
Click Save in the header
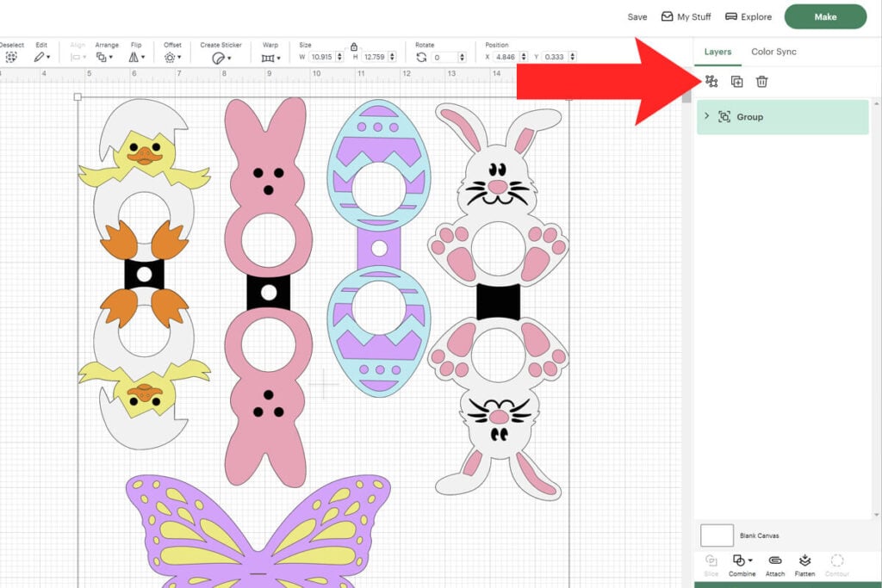[x=637, y=16]
